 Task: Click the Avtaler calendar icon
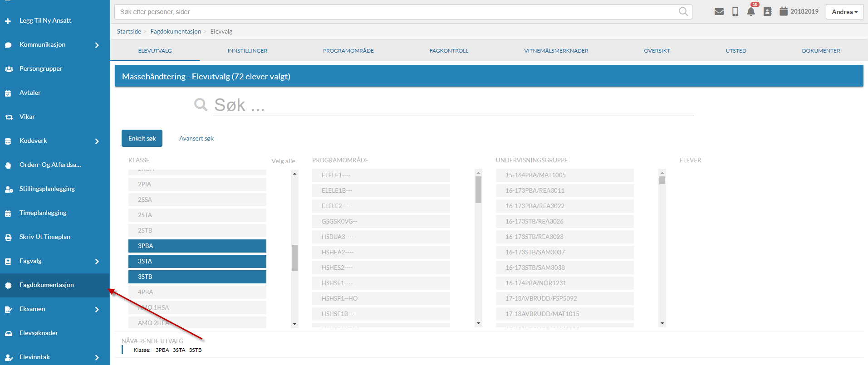[x=8, y=93]
